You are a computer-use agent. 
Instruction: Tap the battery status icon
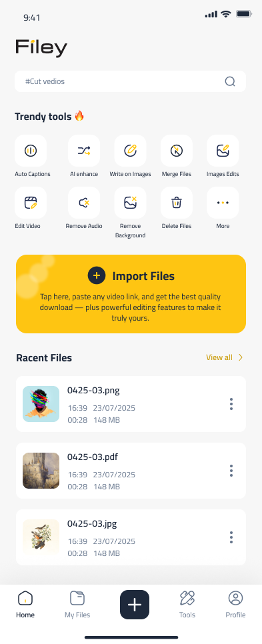click(x=243, y=14)
